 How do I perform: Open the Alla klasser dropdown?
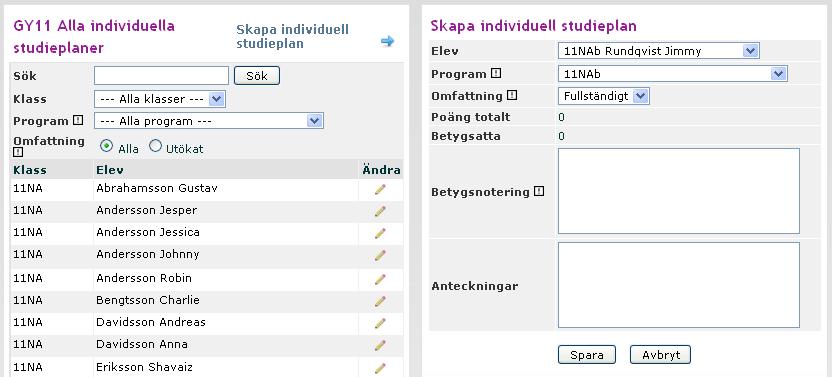tap(160, 99)
